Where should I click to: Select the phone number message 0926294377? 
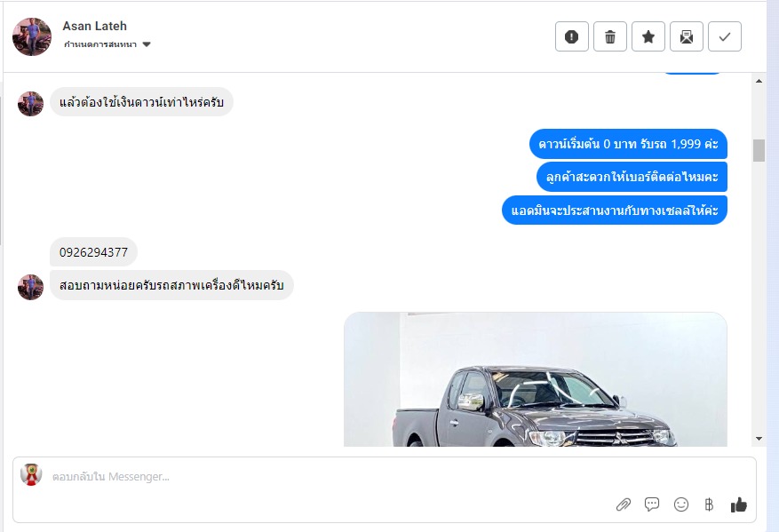click(x=93, y=252)
